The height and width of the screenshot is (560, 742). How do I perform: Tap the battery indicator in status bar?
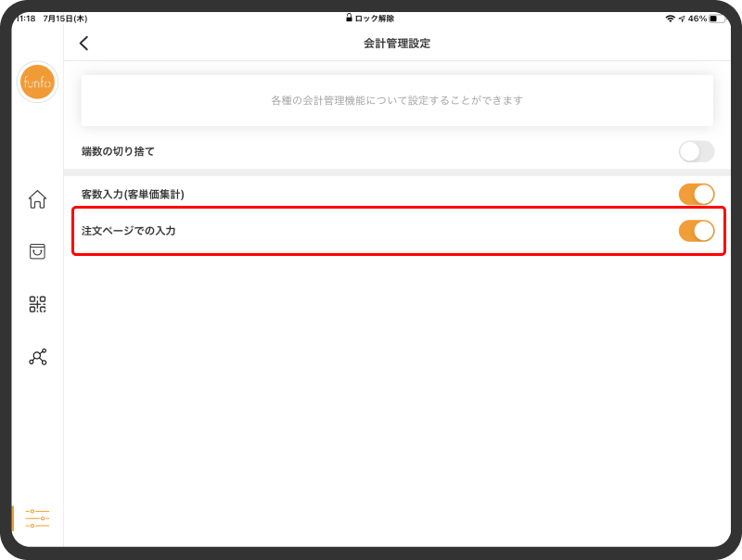coord(715,19)
